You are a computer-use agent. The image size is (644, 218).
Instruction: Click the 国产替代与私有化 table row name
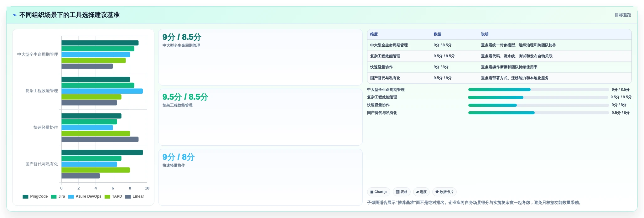(385, 78)
